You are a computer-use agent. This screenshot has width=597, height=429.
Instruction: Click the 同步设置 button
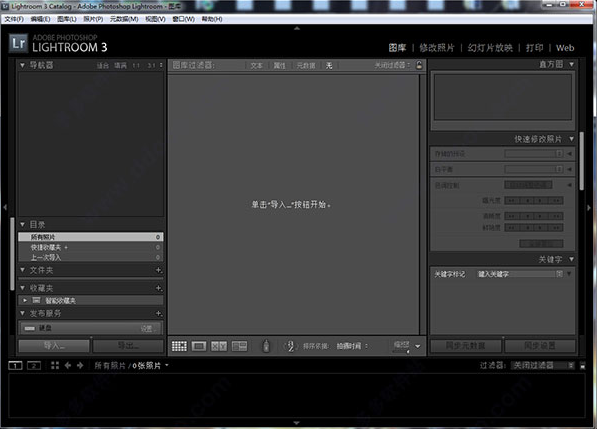(x=540, y=346)
